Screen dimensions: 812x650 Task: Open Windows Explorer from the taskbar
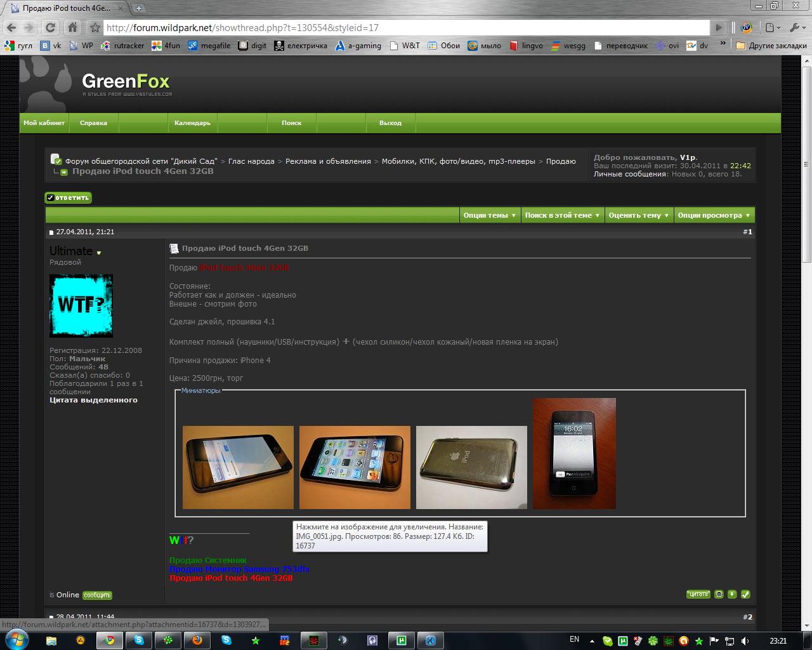(x=51, y=640)
